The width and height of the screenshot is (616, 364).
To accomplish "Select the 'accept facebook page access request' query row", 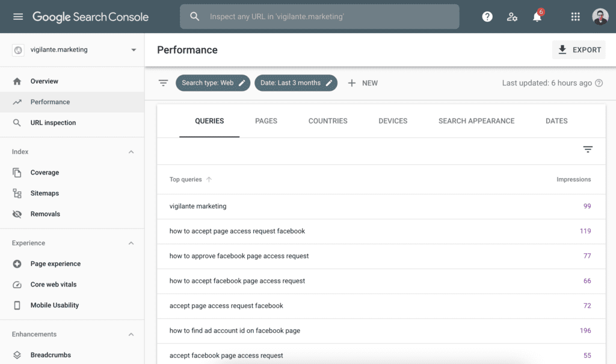I will tap(381, 354).
